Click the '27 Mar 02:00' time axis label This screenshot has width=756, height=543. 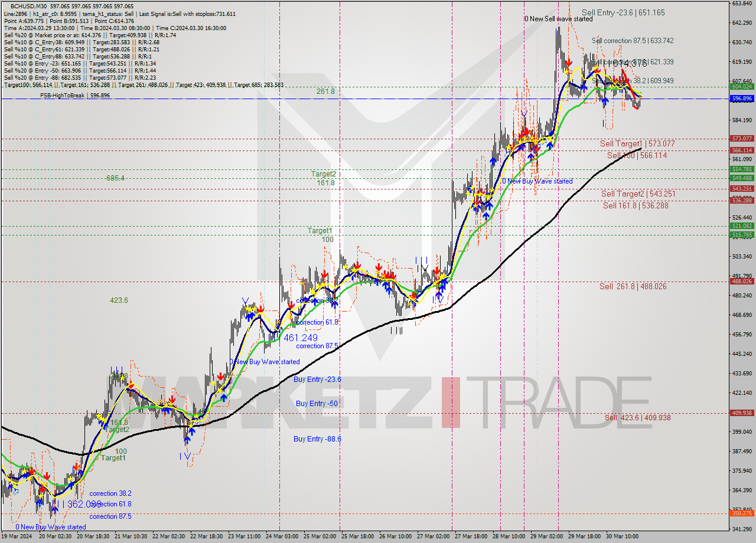pos(433,537)
